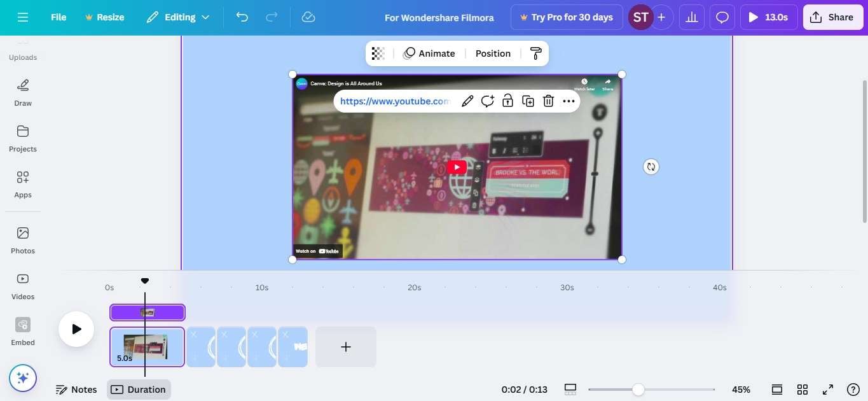Viewport: 868px width, 401px height.
Task: Toggle the Duration timeline view
Action: pyautogui.click(x=139, y=390)
